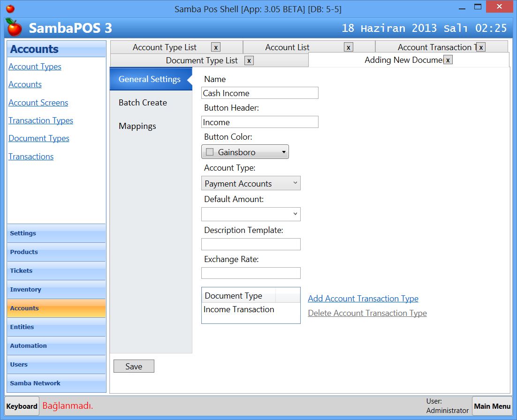Close the Account List tab
The height and width of the screenshot is (420, 517).
pyautogui.click(x=349, y=47)
